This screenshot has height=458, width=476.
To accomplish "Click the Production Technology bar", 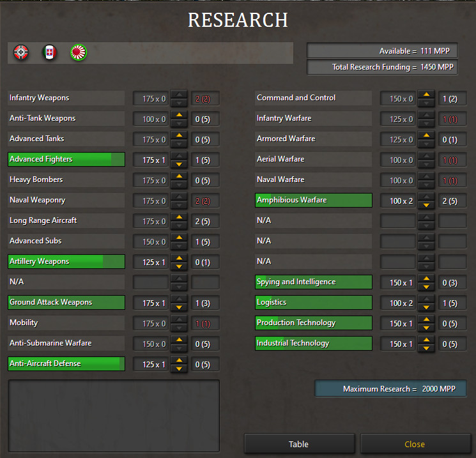I will (x=314, y=323).
